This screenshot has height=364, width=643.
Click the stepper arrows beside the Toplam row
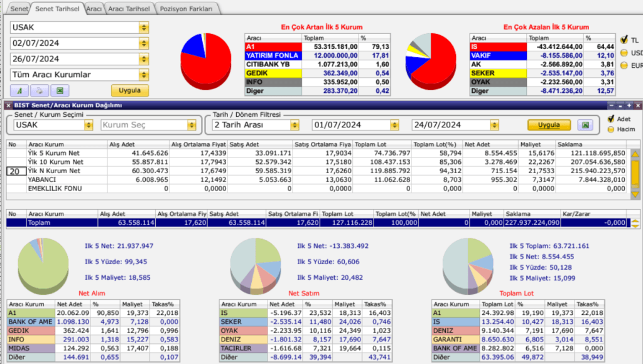tap(635, 223)
